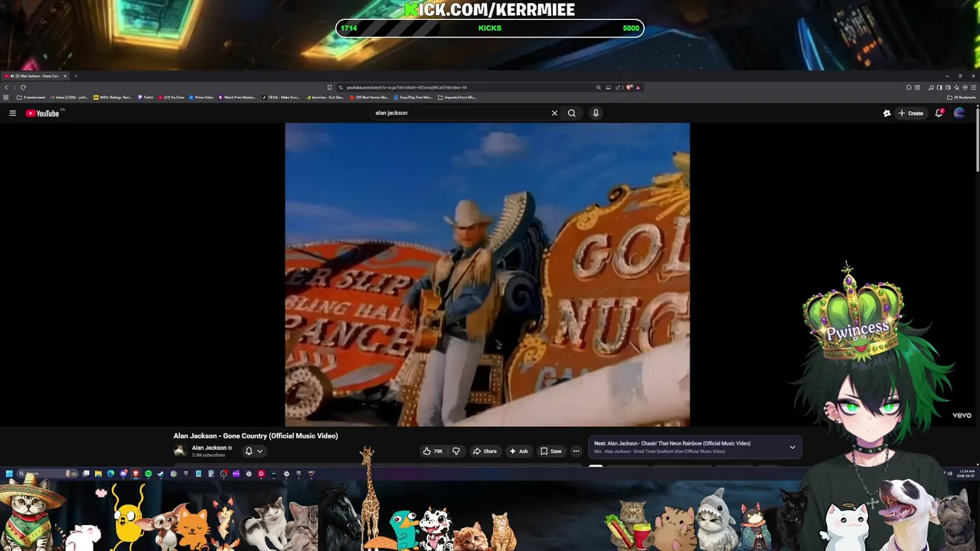Go to the YouTube home logo
980x551 pixels.
42,113
